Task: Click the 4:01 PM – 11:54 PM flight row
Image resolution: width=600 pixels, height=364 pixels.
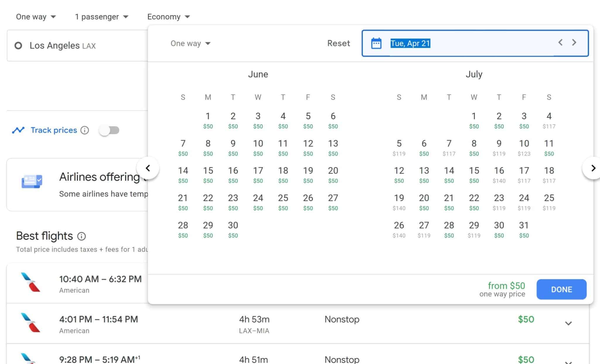Action: (298, 324)
